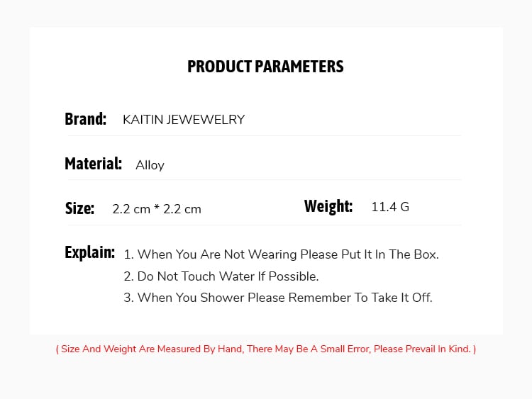Click the second instruction about touching water
The height and width of the screenshot is (399, 532).
(221, 276)
